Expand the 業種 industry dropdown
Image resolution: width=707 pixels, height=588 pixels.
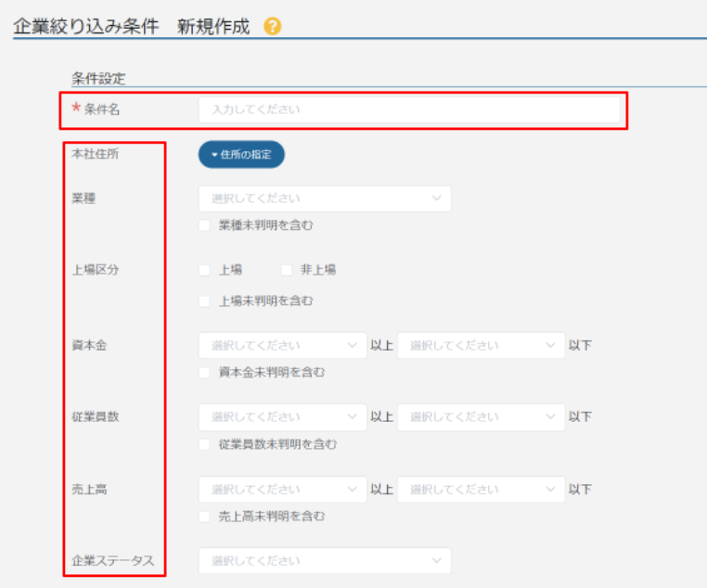[x=324, y=198]
